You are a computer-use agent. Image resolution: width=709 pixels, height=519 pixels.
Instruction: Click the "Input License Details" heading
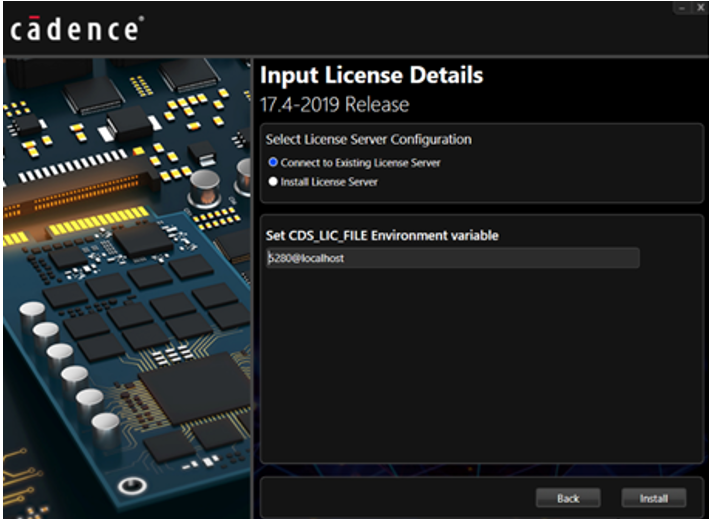372,75
